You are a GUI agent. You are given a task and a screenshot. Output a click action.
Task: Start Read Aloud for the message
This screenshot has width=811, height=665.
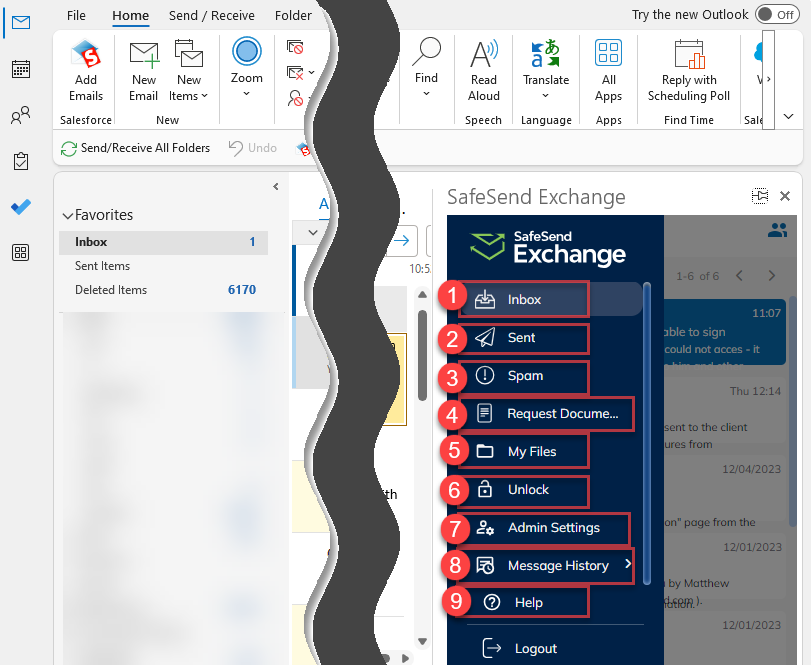pos(483,70)
